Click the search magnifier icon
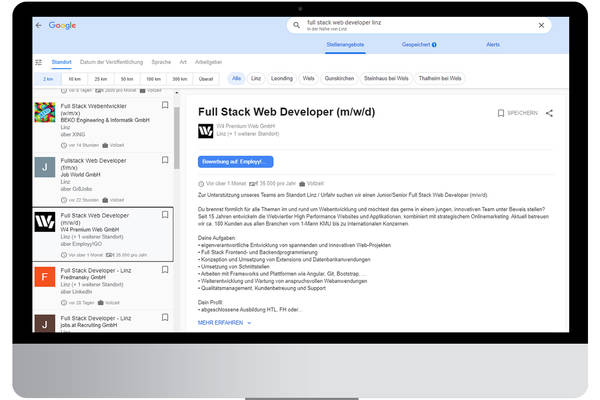 click(296, 23)
